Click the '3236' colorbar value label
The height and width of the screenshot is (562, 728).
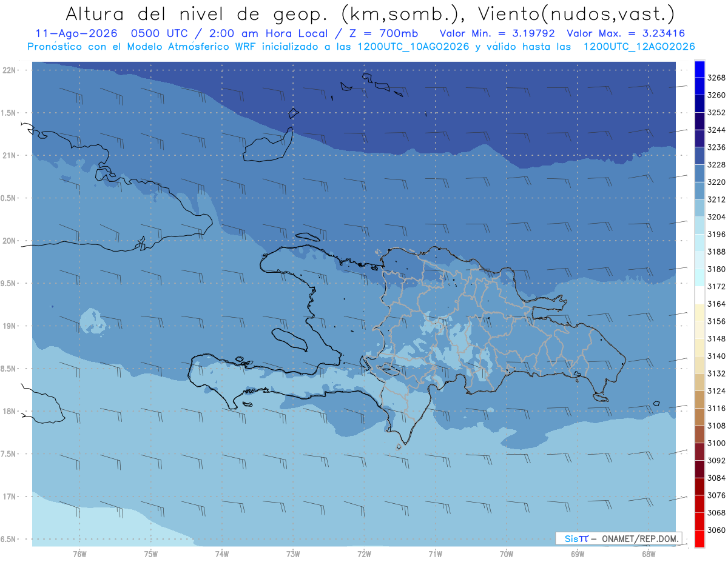pyautogui.click(x=716, y=147)
